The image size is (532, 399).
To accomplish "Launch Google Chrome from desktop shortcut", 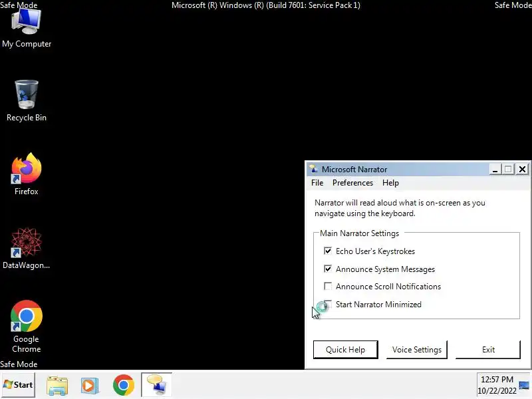I will point(27,327).
